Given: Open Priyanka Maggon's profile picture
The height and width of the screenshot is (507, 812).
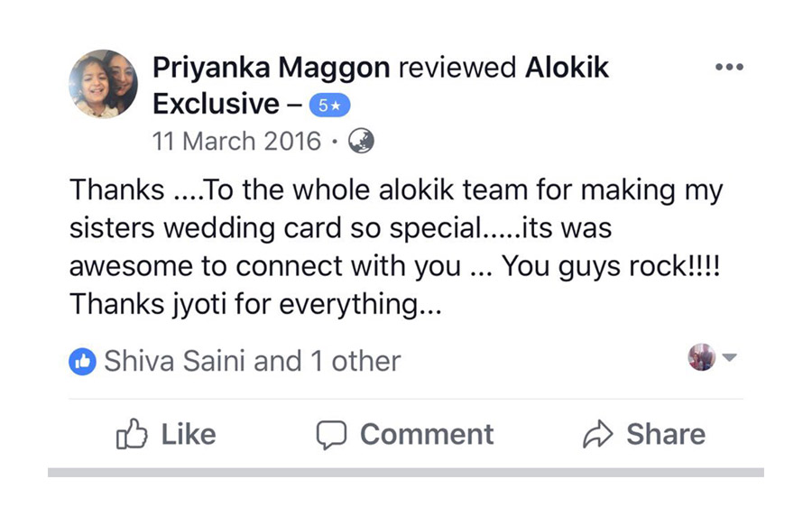Looking at the screenshot, I should point(103,84).
